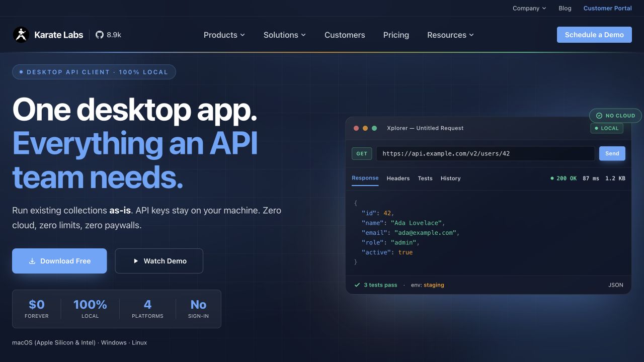
Task: Click the env: staging label
Action: coord(428,285)
